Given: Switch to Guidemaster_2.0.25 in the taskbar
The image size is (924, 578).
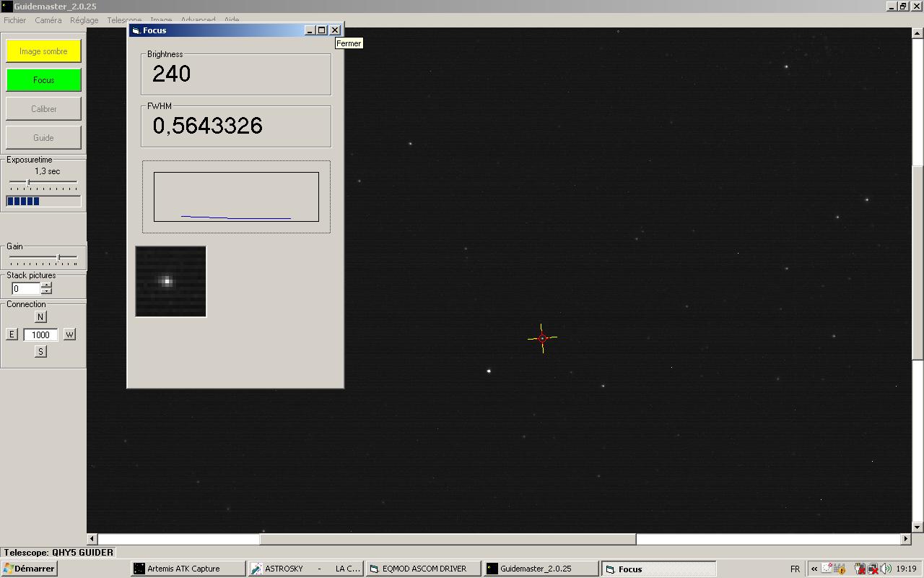Looking at the screenshot, I should click(541, 569).
